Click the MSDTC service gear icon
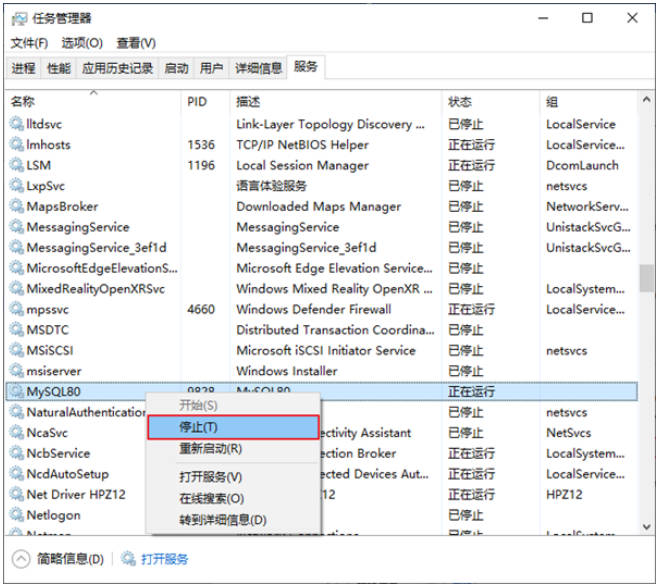This screenshot has width=659, height=587. (17, 330)
